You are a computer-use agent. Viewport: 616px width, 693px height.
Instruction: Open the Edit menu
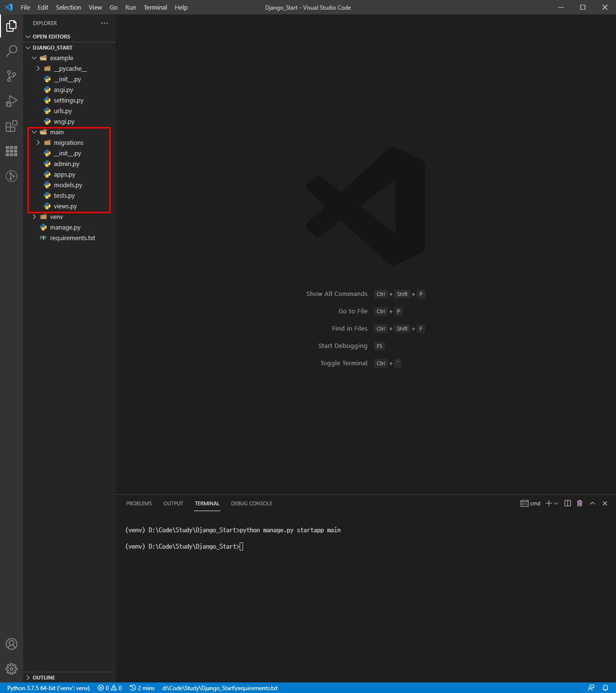click(43, 7)
